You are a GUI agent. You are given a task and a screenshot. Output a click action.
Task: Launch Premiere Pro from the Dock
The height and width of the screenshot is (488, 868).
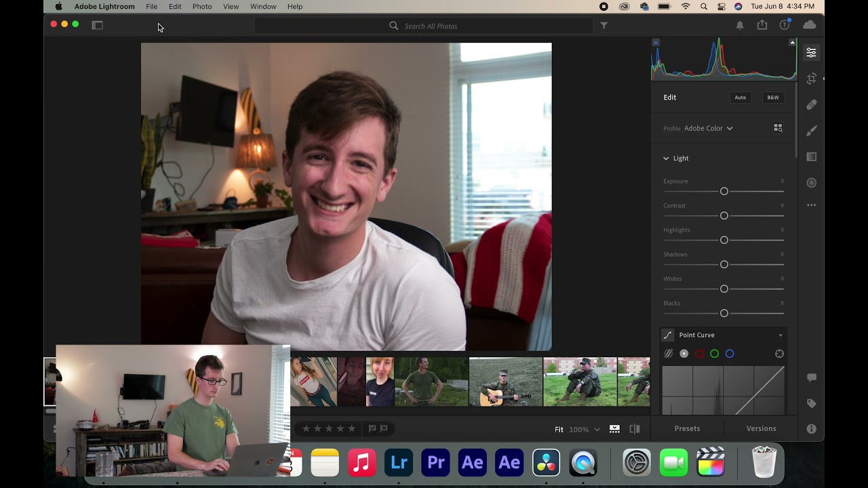435,463
